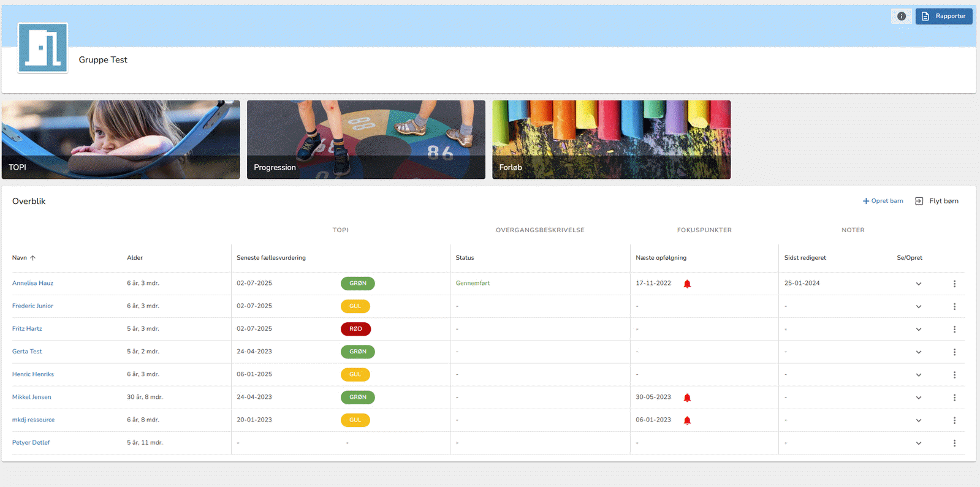Open three-dot menu for Petyer Detlef

(954, 443)
